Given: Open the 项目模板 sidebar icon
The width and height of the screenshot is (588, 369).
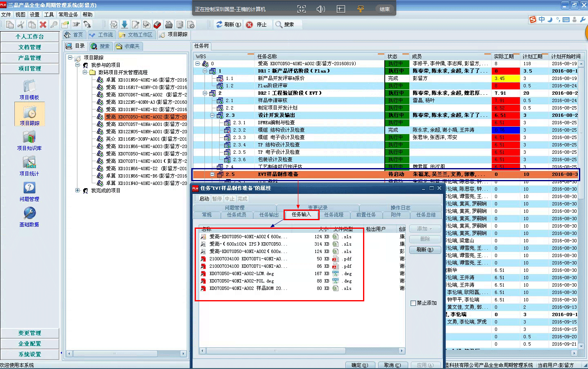Looking at the screenshot, I should 29,87.
